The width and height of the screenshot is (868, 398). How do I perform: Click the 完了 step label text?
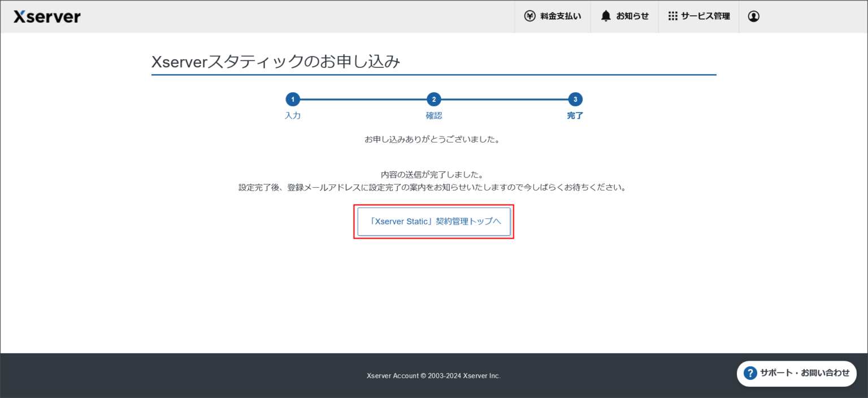575,115
